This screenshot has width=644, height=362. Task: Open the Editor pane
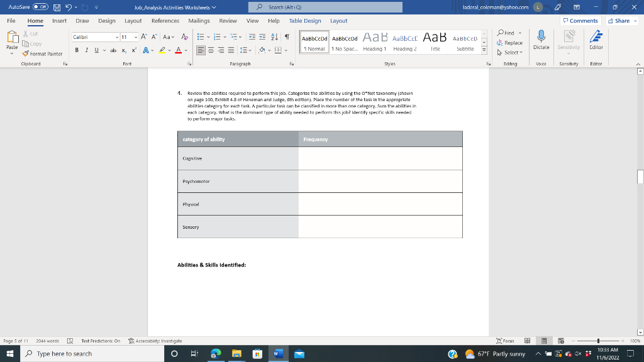coord(596,41)
